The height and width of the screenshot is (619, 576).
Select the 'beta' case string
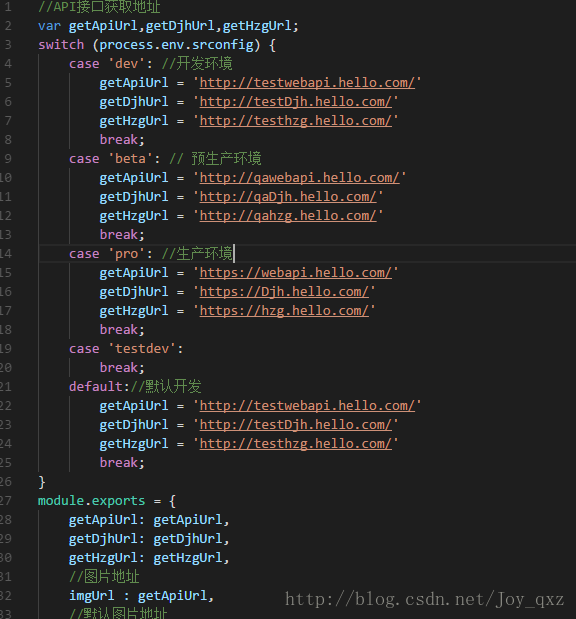coord(130,159)
